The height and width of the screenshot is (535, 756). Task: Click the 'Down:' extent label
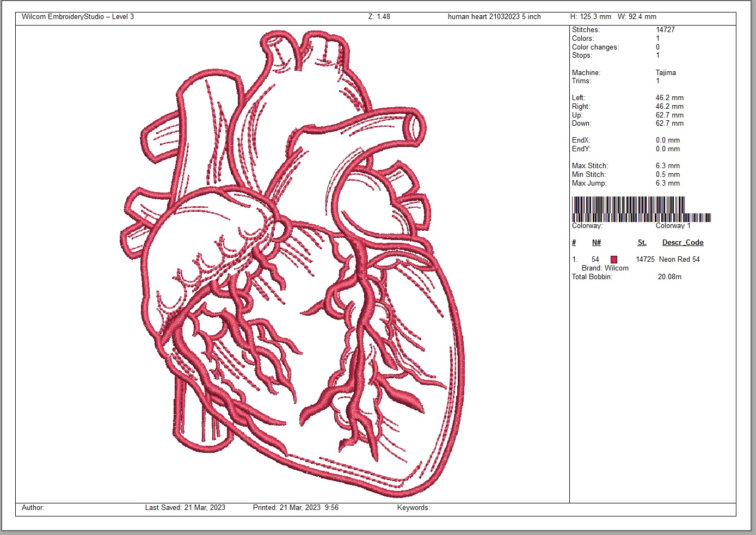coord(581,124)
